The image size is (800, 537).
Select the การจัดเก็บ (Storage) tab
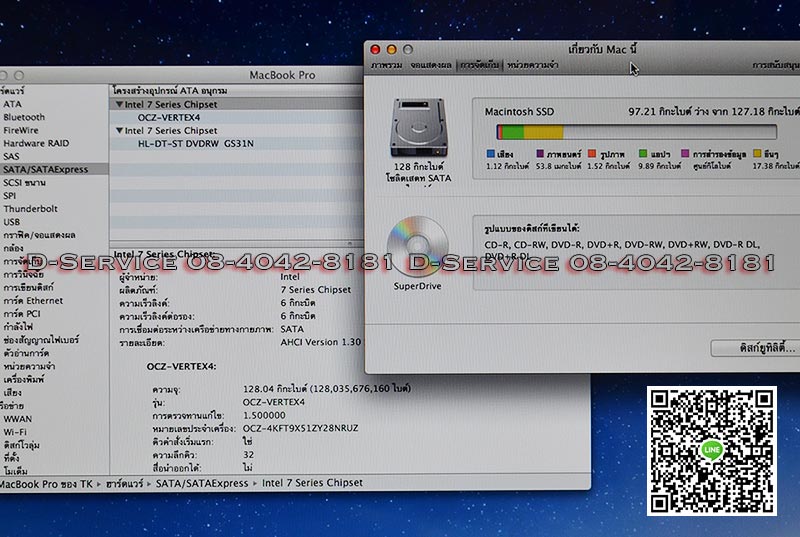click(x=480, y=65)
